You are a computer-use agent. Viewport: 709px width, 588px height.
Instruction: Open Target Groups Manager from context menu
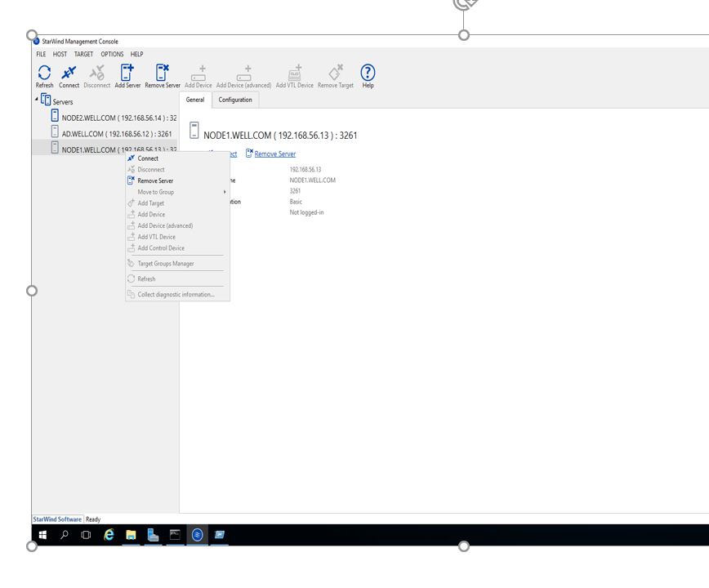[x=177, y=264]
